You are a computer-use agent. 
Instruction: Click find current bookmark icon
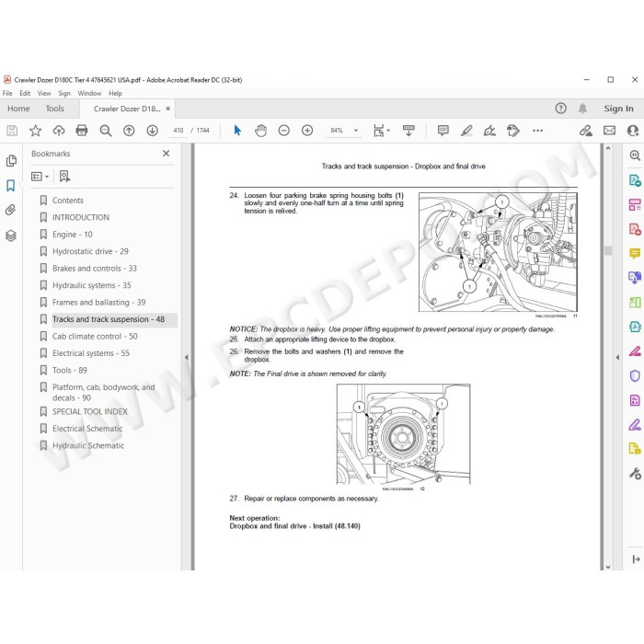64,177
